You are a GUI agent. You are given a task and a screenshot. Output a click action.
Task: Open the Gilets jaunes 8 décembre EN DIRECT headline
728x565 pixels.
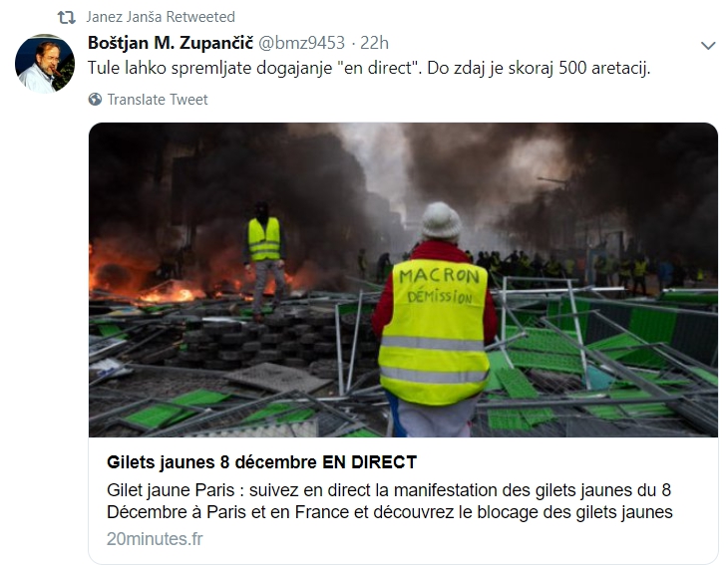(262, 462)
